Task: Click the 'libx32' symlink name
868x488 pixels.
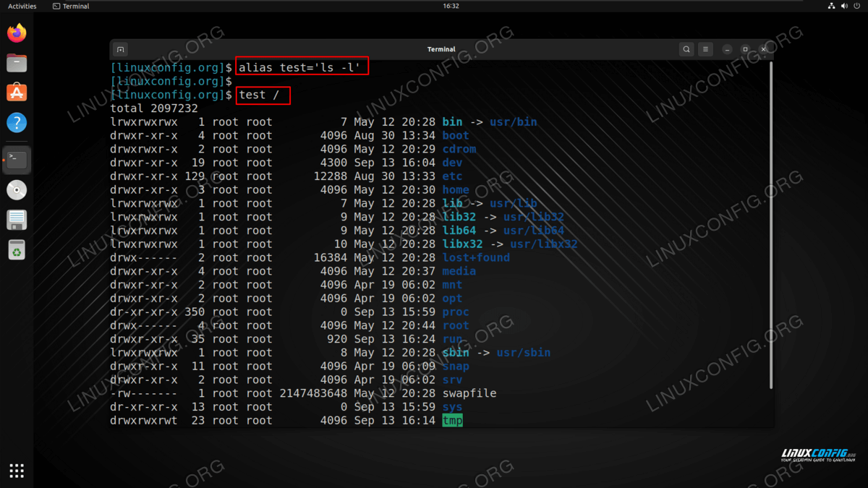Action: (x=463, y=244)
